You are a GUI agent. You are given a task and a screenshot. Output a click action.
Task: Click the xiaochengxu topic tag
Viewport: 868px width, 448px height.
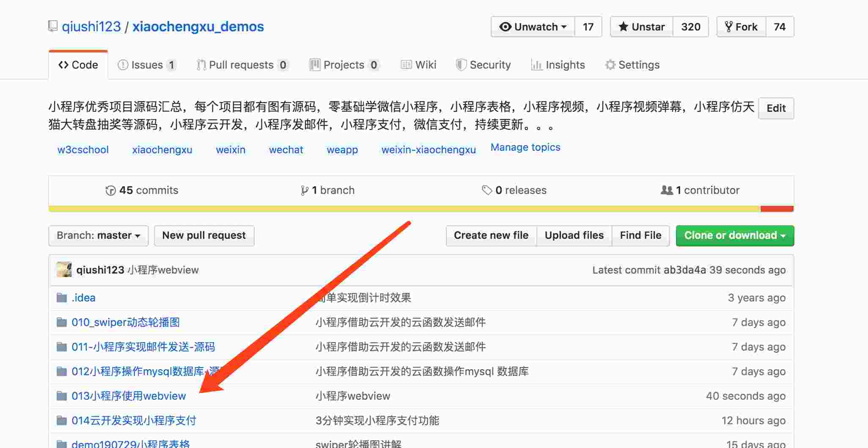point(162,150)
